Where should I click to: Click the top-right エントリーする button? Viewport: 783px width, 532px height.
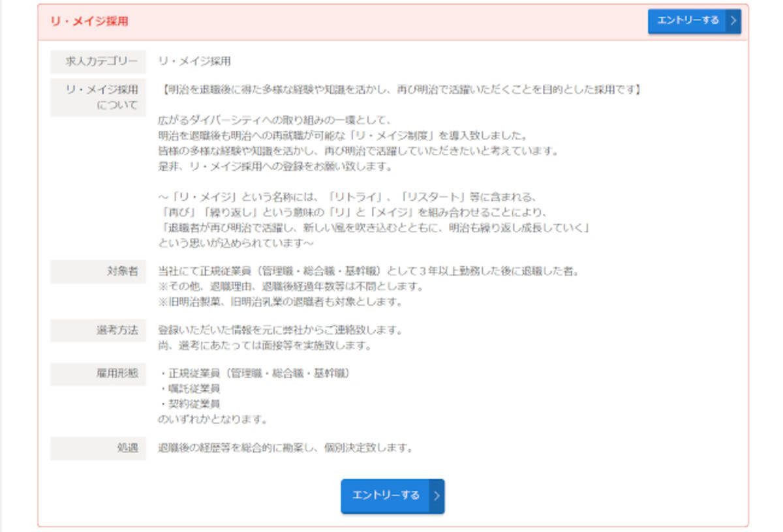[x=688, y=21]
